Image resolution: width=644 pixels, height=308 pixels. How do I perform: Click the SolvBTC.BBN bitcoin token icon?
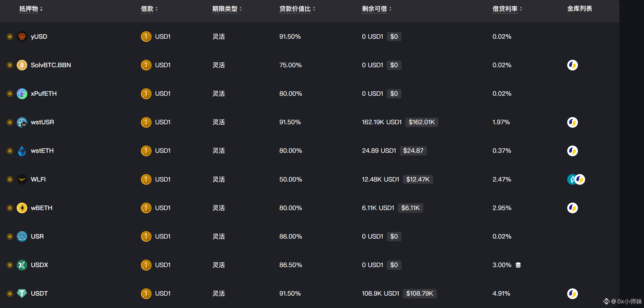tap(22, 65)
